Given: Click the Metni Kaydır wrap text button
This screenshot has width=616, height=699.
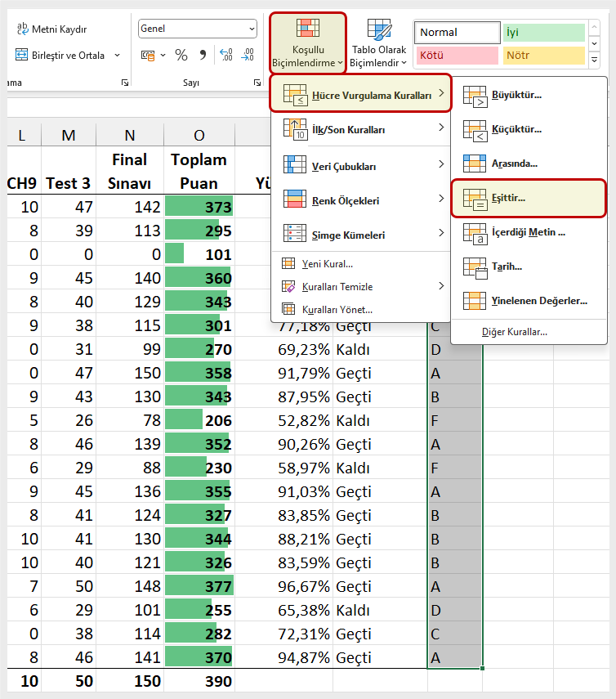Looking at the screenshot, I should (51, 29).
